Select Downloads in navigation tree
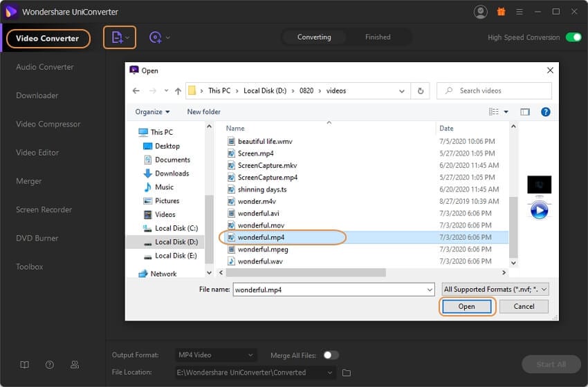The width and height of the screenshot is (588, 387). tap(166, 173)
